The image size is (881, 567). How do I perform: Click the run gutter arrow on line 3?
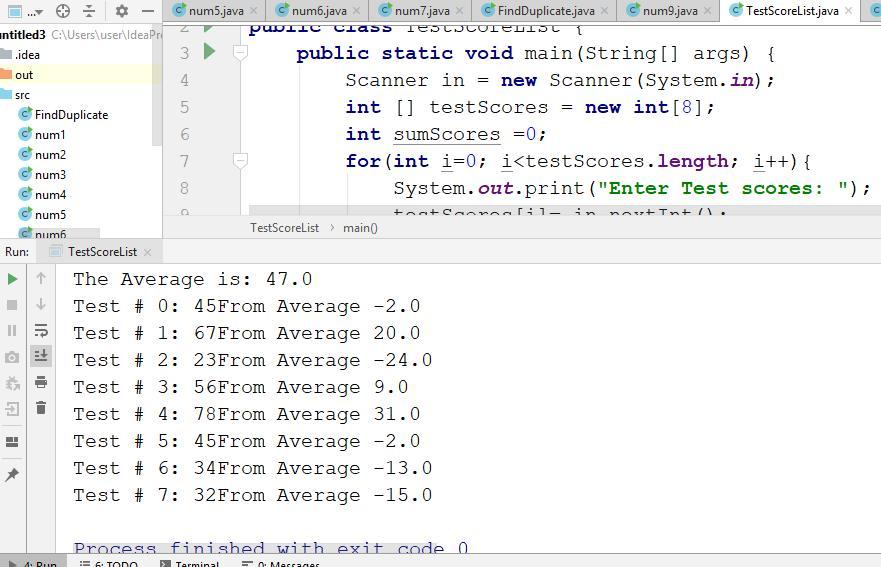[210, 52]
